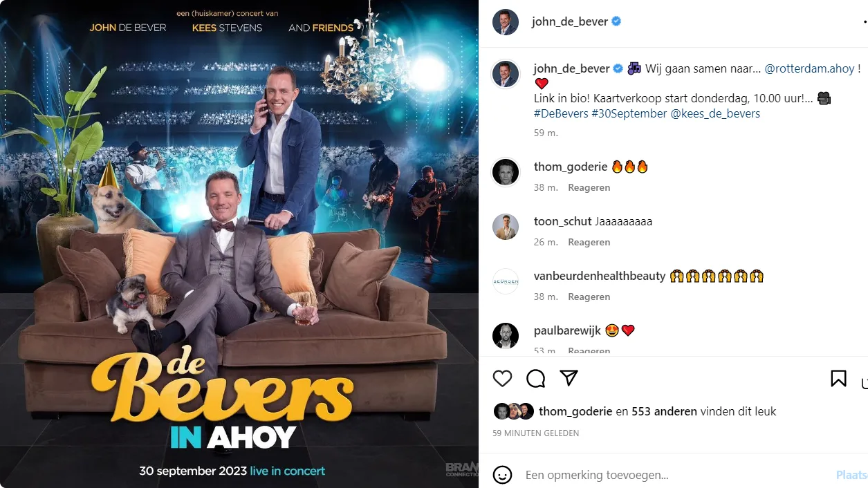Screen dimensions: 868x488
Task: Open the #DeBevers hashtag
Action: tap(561, 113)
